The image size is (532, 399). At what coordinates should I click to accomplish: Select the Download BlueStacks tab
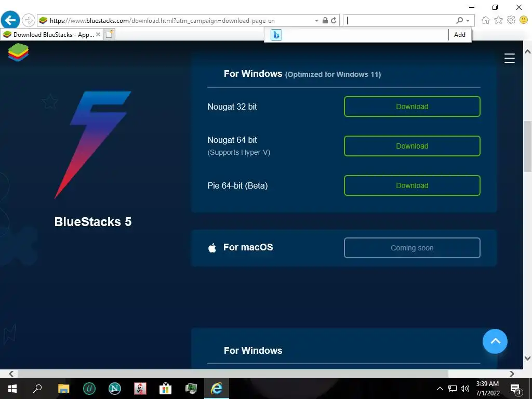point(51,35)
